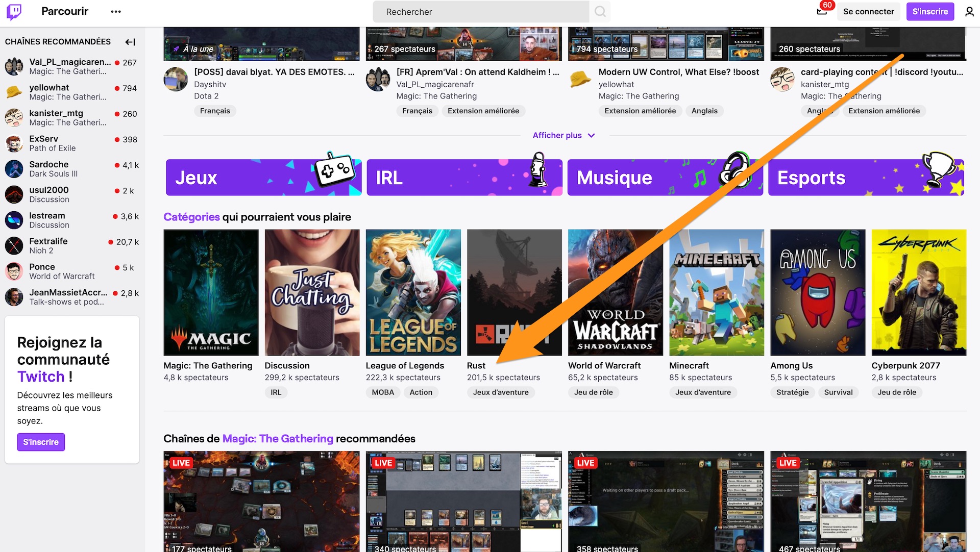This screenshot has width=980, height=552.
Task: Open the Jeux category banner
Action: tap(263, 178)
